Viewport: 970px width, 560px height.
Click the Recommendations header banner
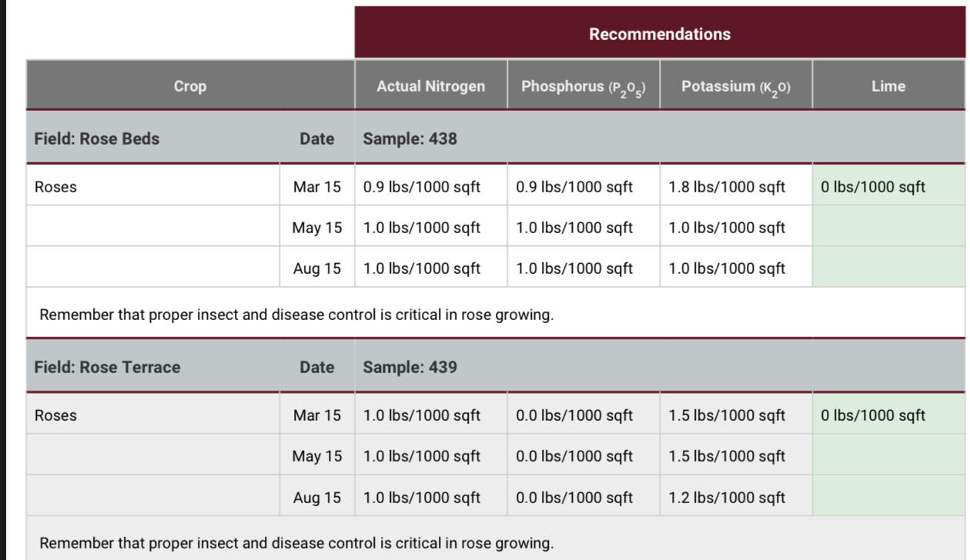pos(660,34)
